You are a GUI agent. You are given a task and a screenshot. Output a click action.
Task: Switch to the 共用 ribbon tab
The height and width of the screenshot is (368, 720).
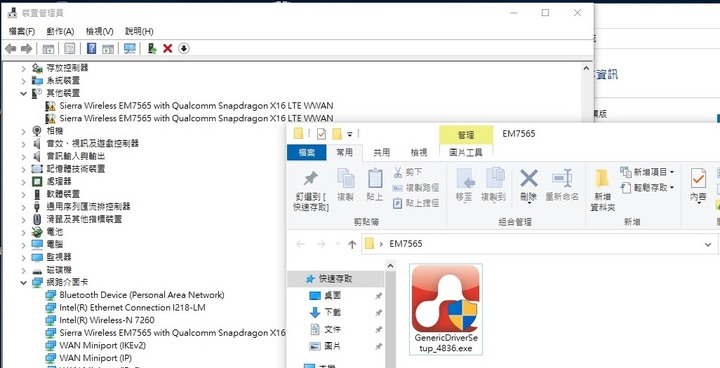(x=382, y=153)
